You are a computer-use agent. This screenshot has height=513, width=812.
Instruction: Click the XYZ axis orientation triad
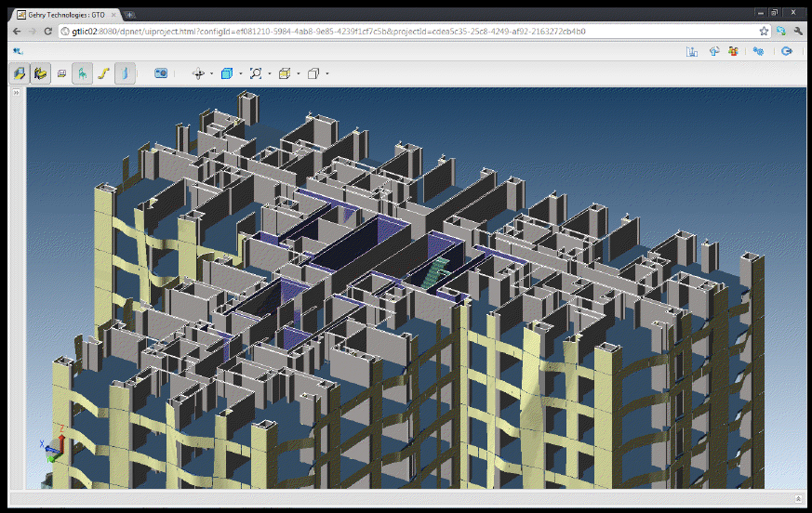pos(54,445)
